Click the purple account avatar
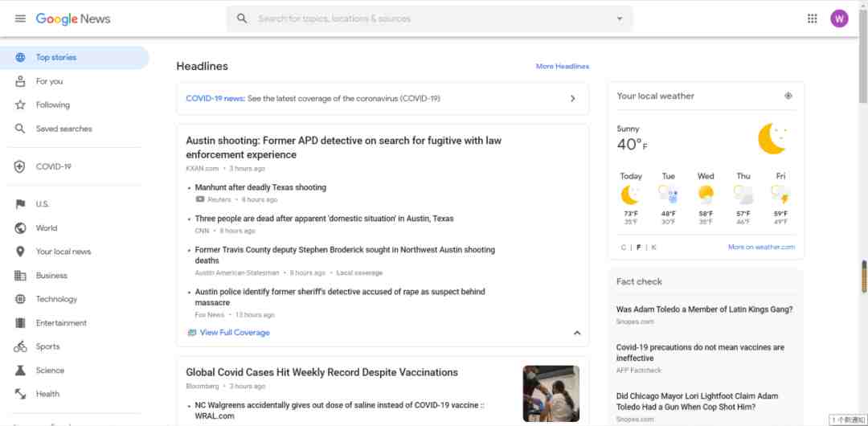The height and width of the screenshot is (426, 868). pyautogui.click(x=839, y=18)
